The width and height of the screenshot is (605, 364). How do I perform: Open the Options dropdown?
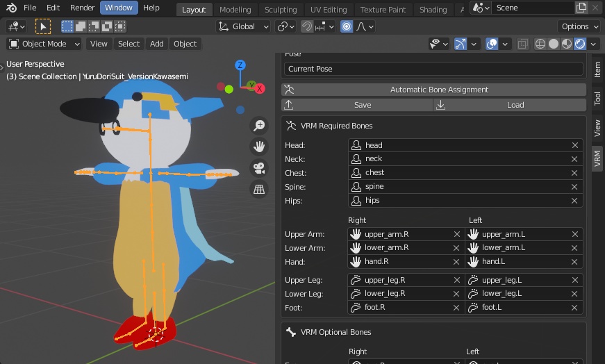pyautogui.click(x=579, y=26)
